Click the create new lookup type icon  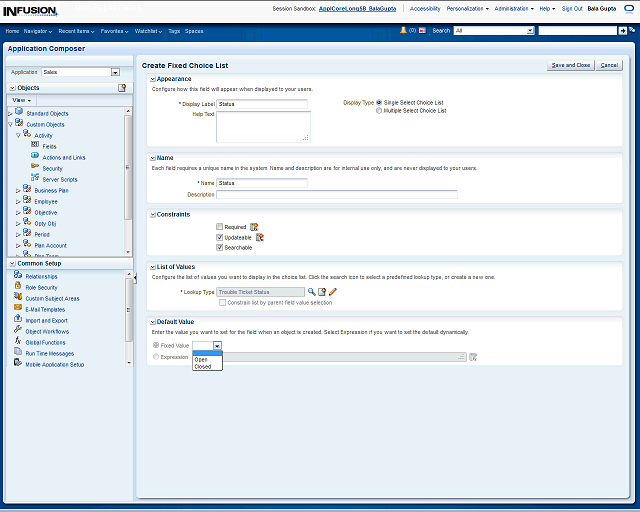pyautogui.click(x=322, y=292)
